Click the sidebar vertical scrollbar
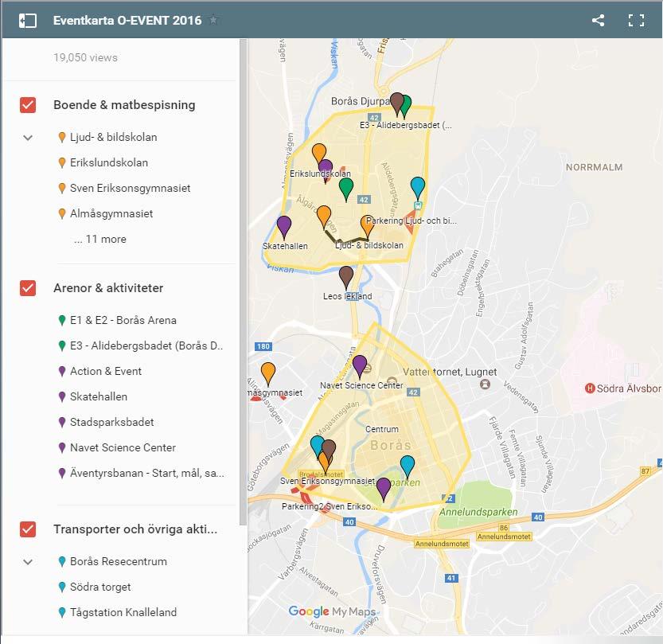The image size is (663, 644). pos(243,282)
